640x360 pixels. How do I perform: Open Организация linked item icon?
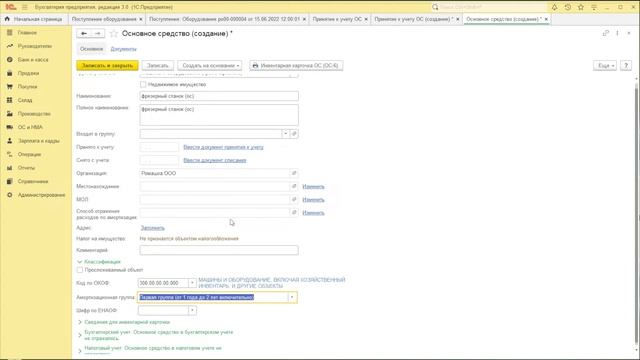click(294, 173)
